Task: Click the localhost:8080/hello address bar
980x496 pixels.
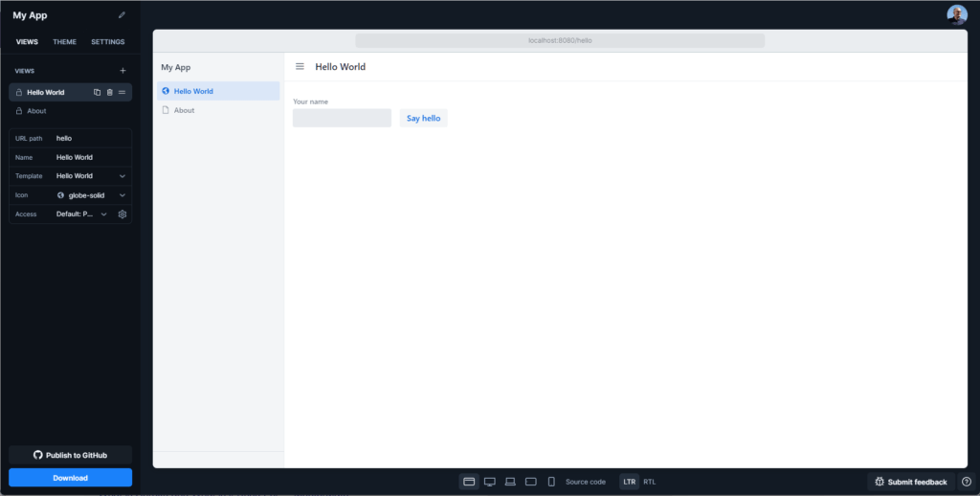Action: (x=560, y=40)
